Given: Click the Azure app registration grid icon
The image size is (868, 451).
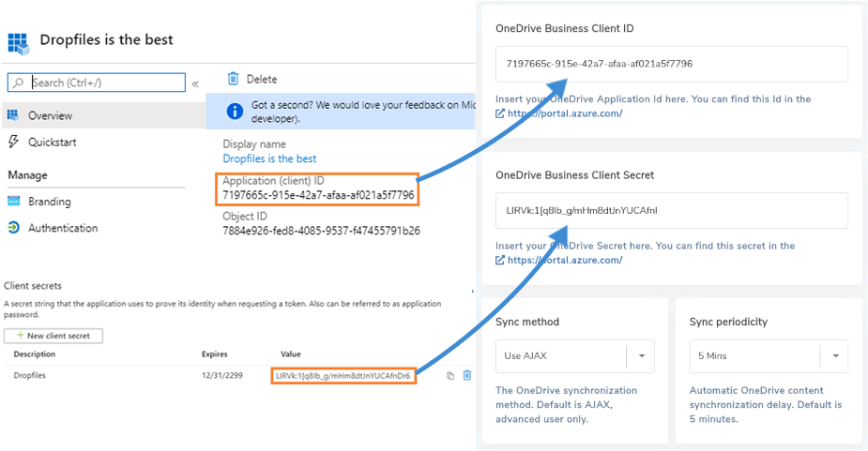Looking at the screenshot, I should pos(18,41).
